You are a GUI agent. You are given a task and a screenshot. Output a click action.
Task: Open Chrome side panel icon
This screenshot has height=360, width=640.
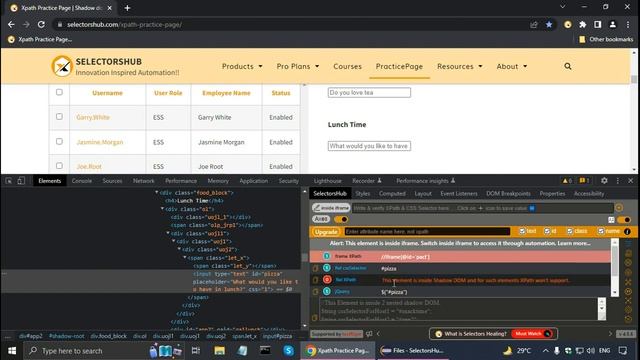[x=598, y=24]
